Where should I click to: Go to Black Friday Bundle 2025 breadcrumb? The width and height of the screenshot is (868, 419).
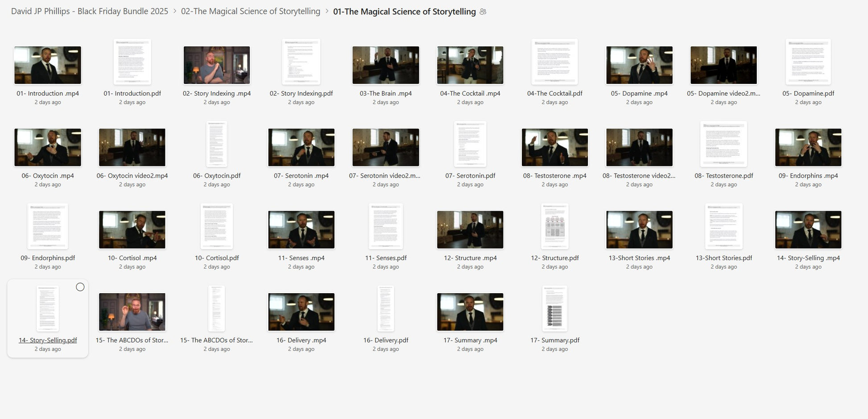(90, 11)
